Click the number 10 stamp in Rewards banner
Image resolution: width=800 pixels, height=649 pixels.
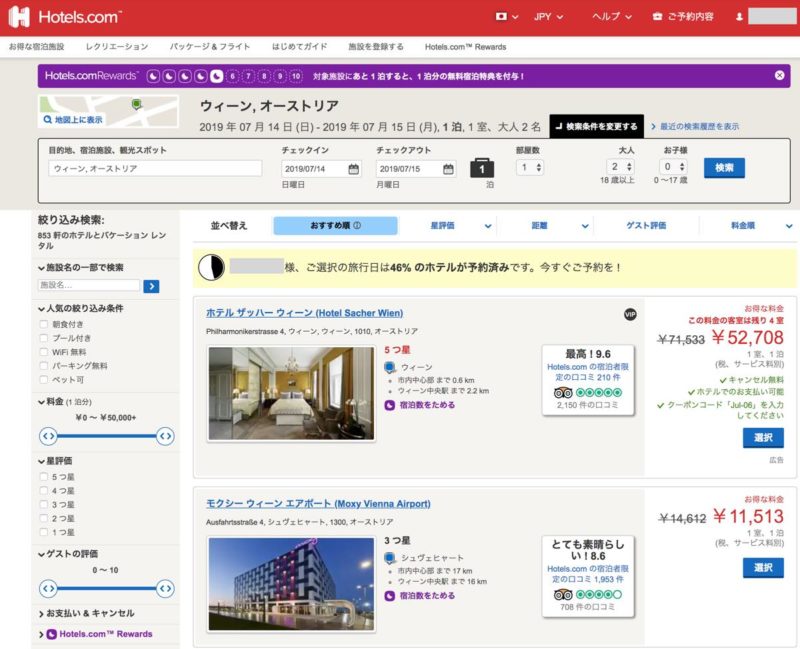tap(296, 76)
